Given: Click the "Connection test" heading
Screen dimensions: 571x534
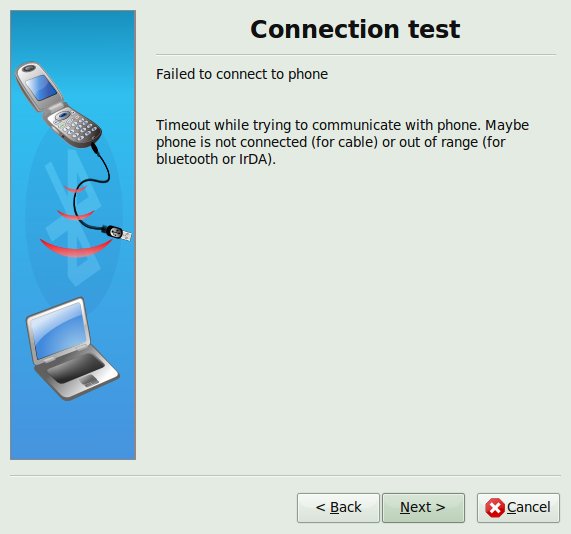Looking at the screenshot, I should click(355, 29).
